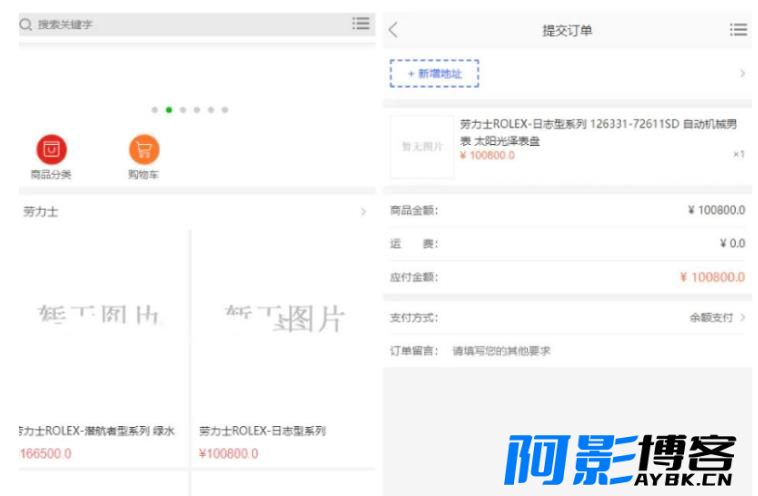Click the 新增地址 add address button
The height and width of the screenshot is (496, 758).
tap(434, 73)
